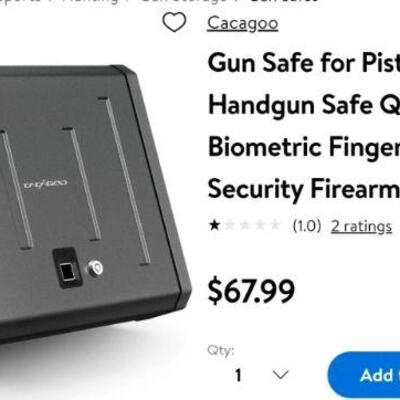400x400 pixels.
Task: Click the filled first rating star
Action: tap(215, 226)
